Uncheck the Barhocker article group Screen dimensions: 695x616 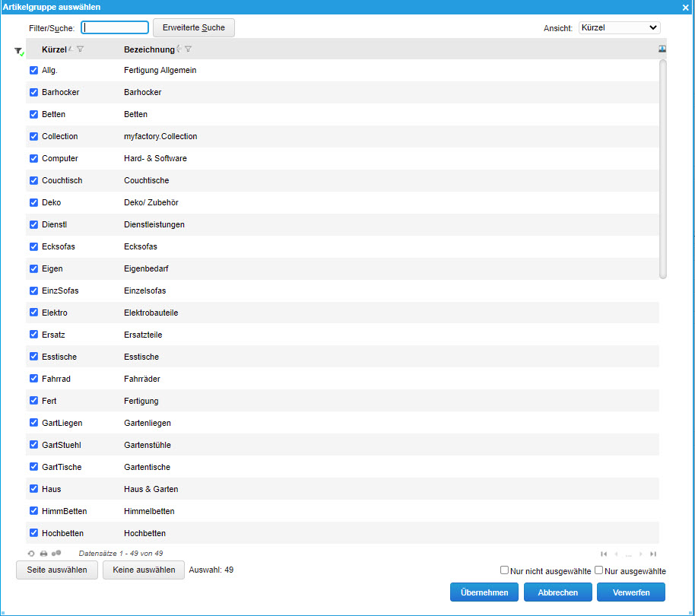tap(33, 92)
